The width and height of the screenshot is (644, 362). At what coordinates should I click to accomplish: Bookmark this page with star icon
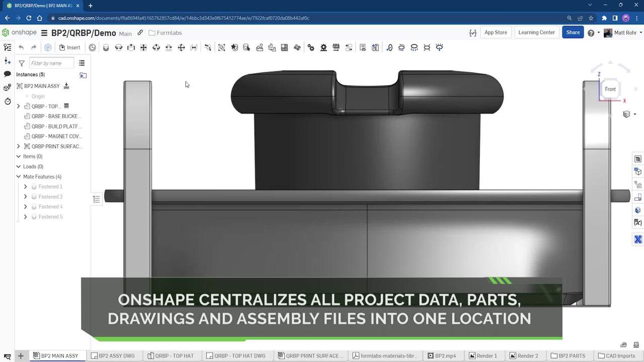pyautogui.click(x=591, y=18)
